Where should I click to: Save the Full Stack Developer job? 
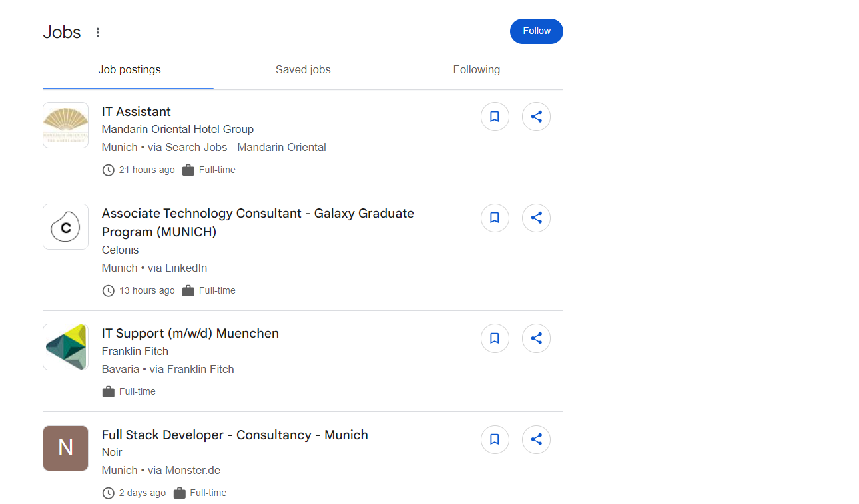[495, 439]
